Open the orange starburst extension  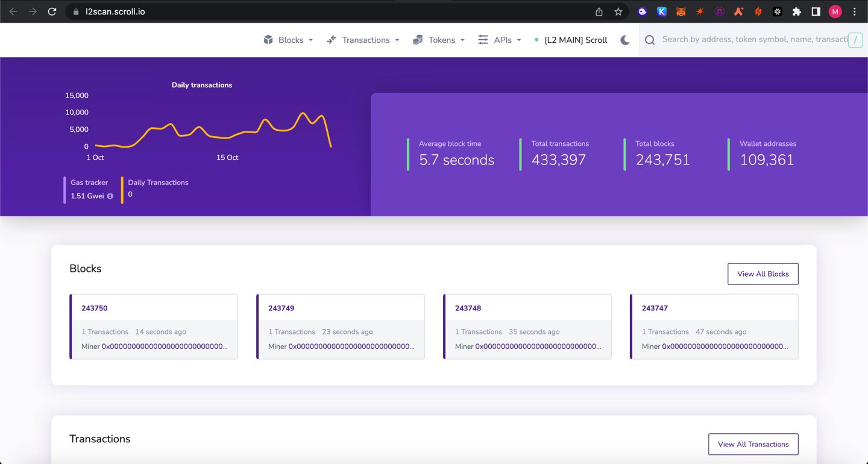click(700, 11)
